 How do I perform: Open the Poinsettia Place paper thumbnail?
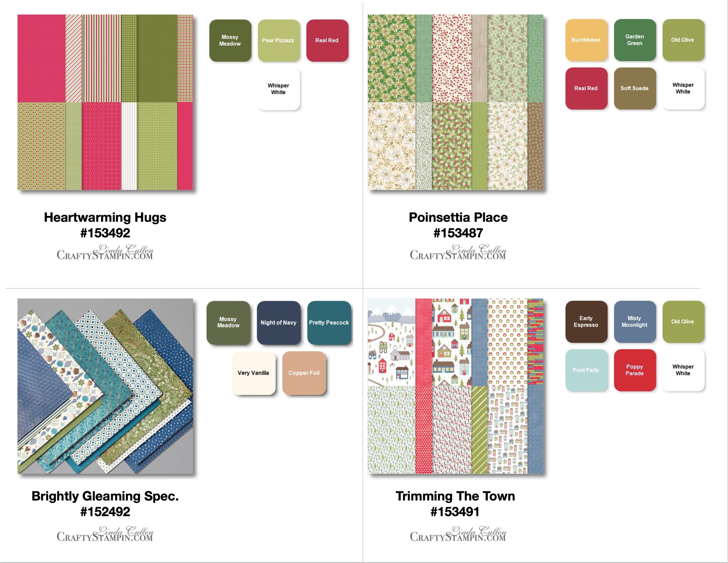pyautogui.click(x=455, y=102)
